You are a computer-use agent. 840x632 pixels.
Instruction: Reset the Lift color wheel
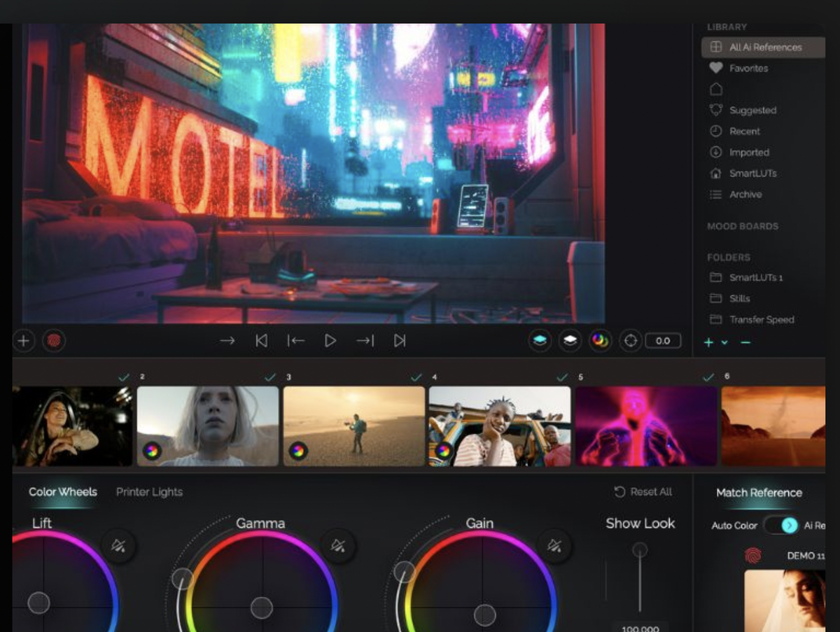coord(118,545)
